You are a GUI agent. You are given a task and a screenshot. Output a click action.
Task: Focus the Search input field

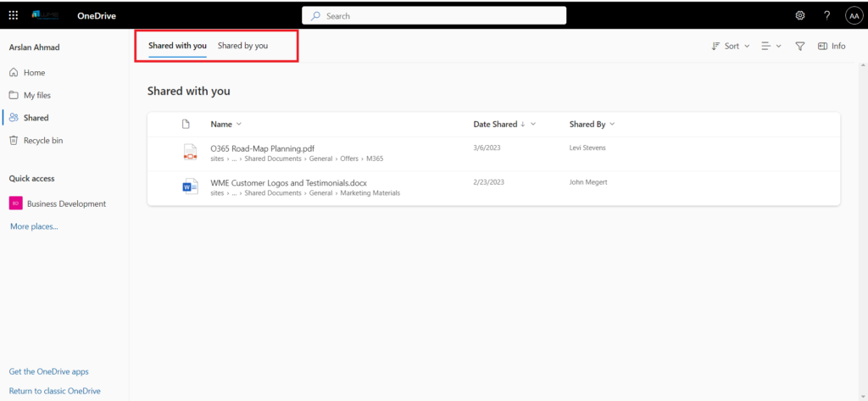click(x=434, y=16)
